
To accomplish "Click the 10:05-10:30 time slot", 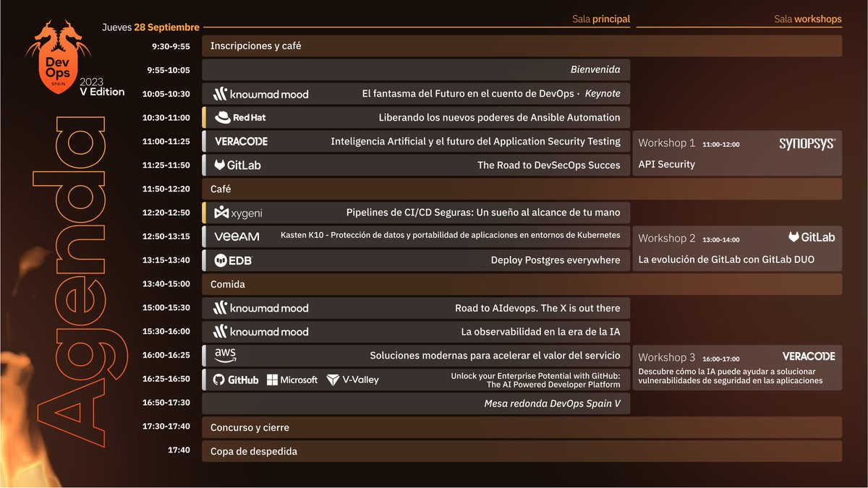I will [166, 94].
